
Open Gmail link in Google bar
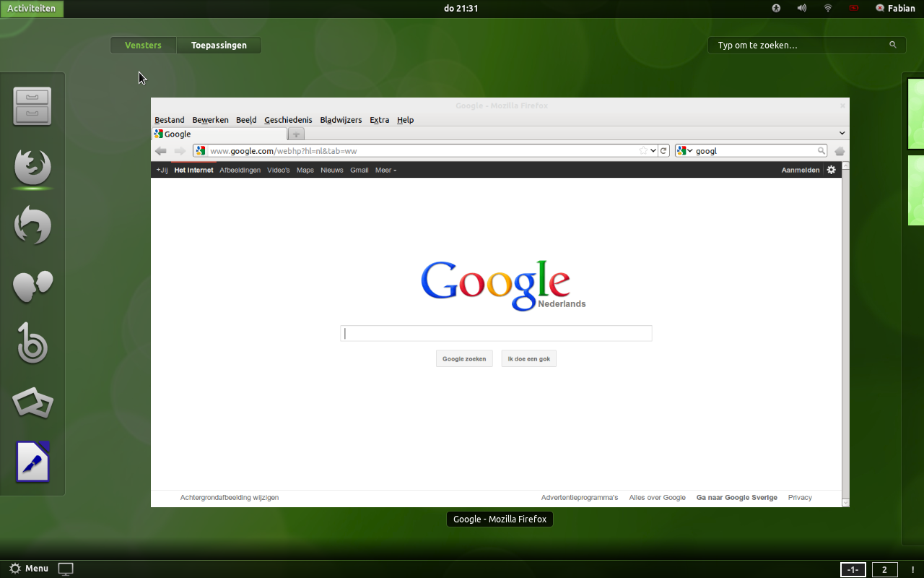359,170
